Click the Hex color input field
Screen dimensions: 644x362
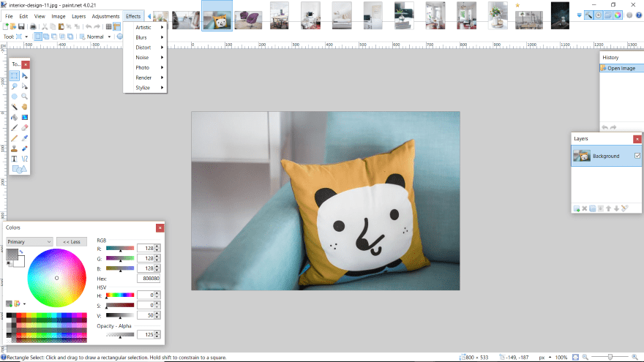point(149,279)
